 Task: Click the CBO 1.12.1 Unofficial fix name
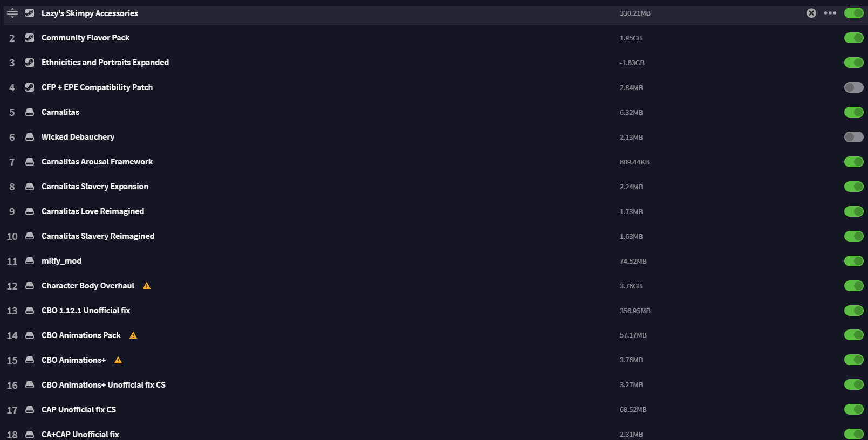click(x=86, y=311)
